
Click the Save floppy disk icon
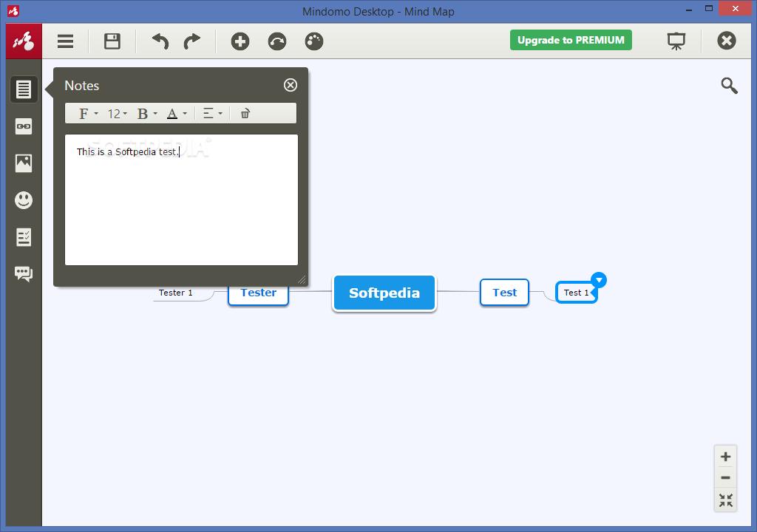pos(112,41)
